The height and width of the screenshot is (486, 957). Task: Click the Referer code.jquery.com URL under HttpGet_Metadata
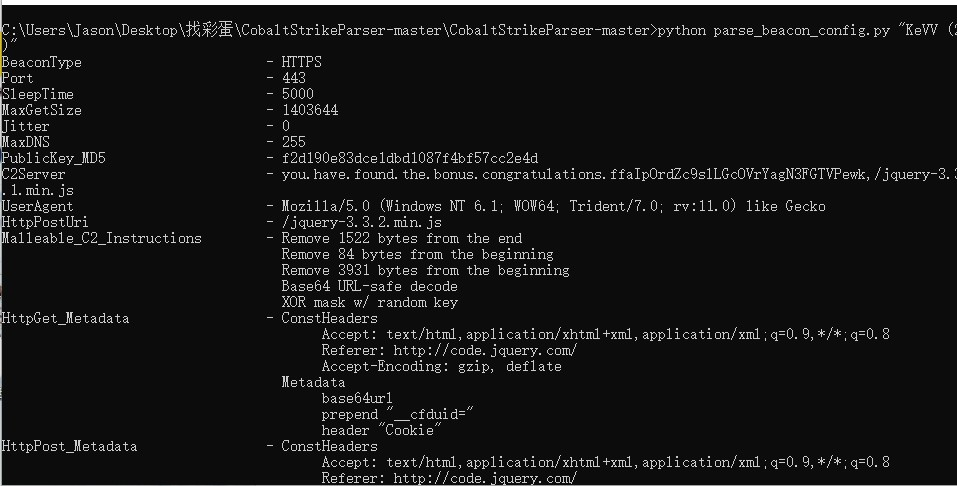point(485,350)
